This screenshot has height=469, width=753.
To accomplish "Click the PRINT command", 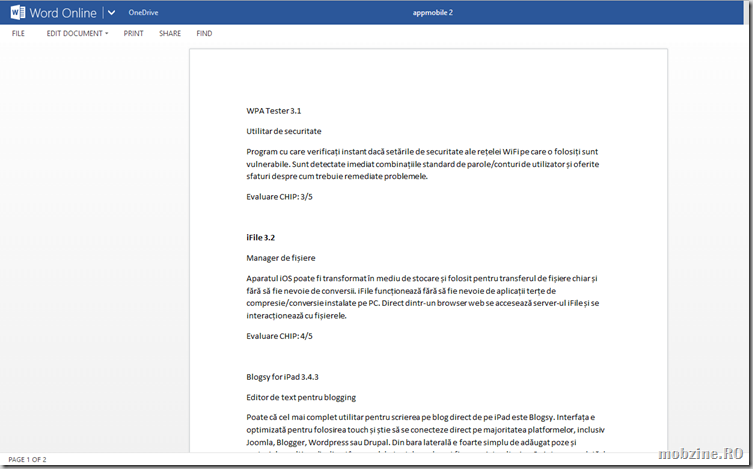I will click(134, 33).
